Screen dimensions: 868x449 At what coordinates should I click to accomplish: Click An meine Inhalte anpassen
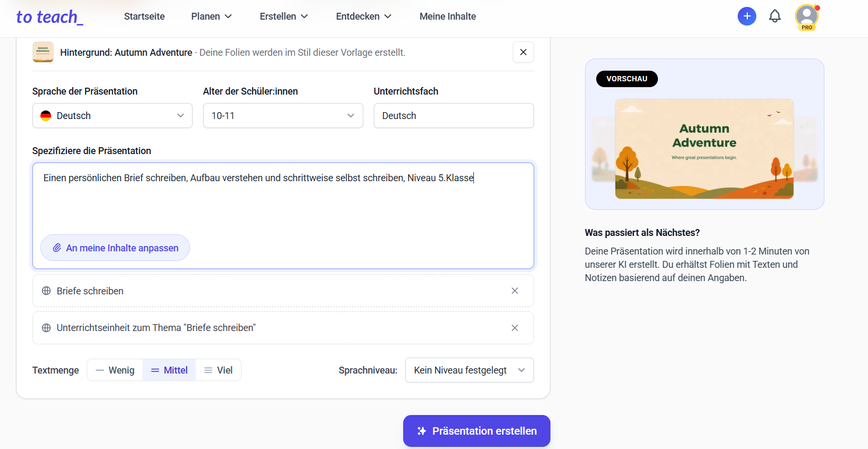pos(115,248)
